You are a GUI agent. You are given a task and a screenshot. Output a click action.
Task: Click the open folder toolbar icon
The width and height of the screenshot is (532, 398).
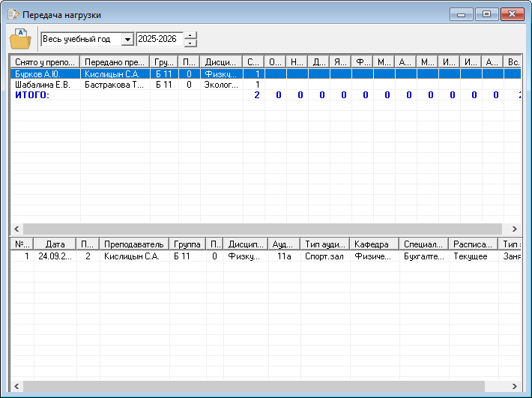click(x=20, y=39)
